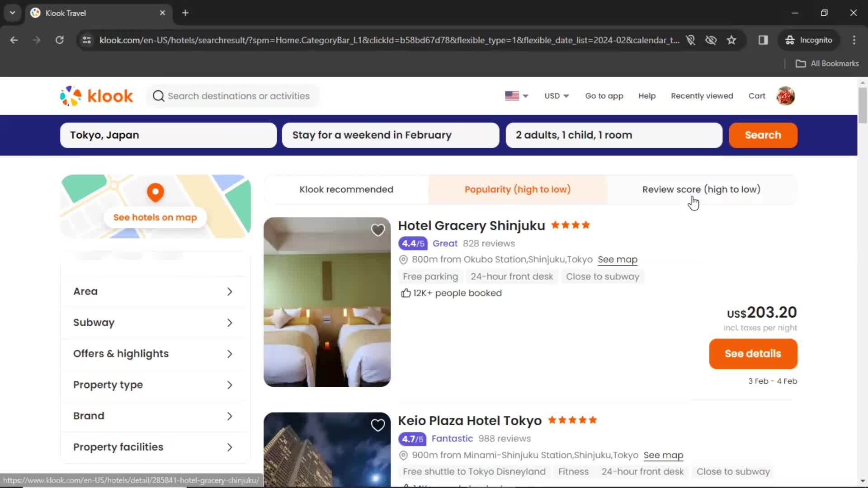The width and height of the screenshot is (868, 488).
Task: Open the tab search dropdown arrow
Action: (13, 13)
